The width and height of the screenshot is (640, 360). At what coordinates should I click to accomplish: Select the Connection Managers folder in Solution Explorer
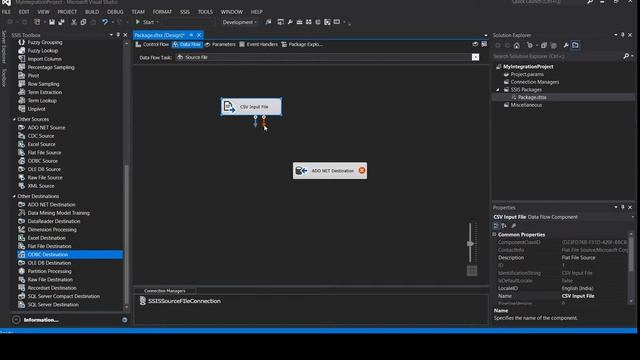[x=535, y=82]
